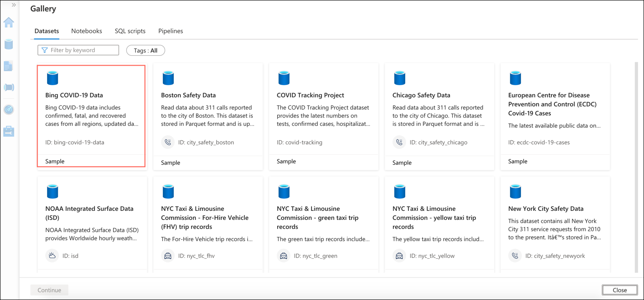Click the Sample tag on Chicago Safety Data
Viewport: 644px width, 300px height.
[x=402, y=163]
